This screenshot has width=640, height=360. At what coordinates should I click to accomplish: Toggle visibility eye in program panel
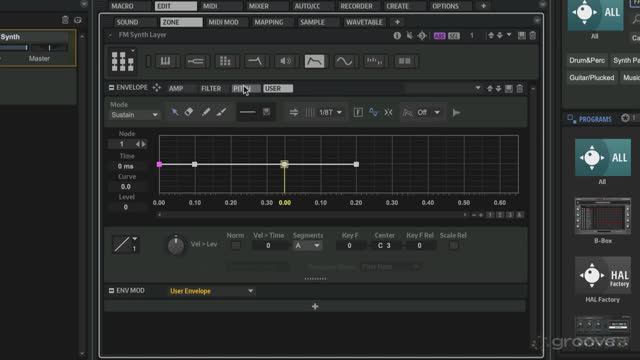[x=78, y=20]
